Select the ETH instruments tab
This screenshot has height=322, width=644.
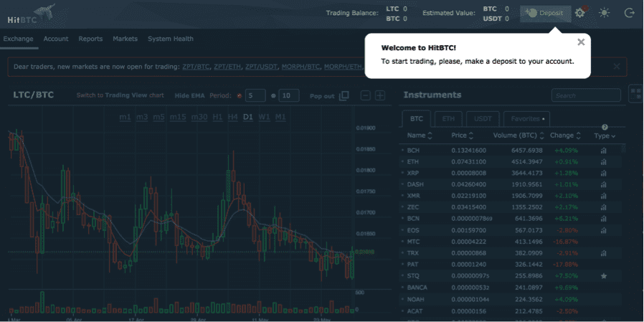pyautogui.click(x=448, y=119)
